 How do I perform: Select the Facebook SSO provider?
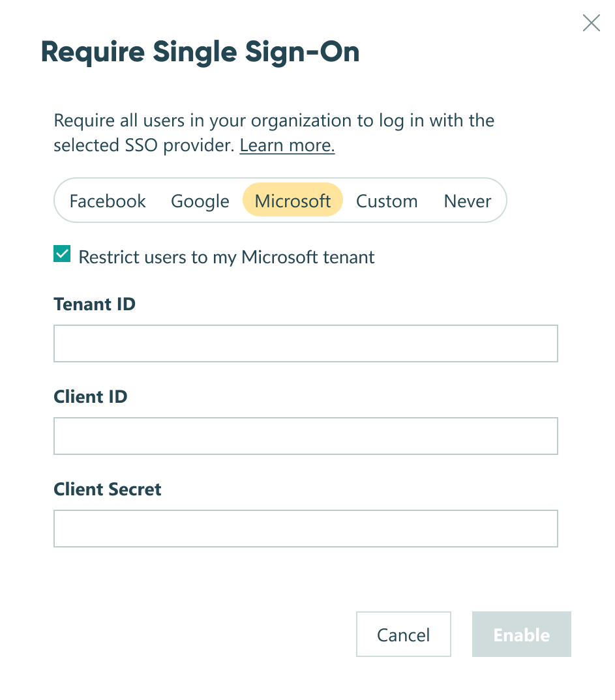(108, 201)
